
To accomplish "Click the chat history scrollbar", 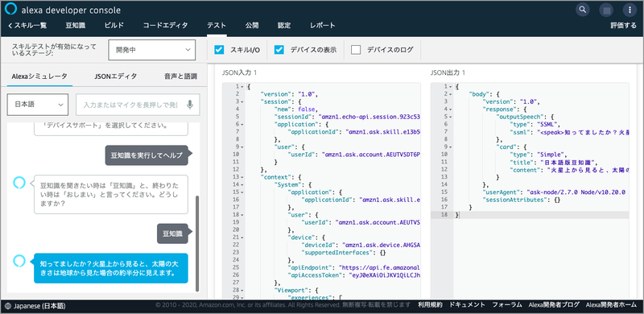I will tap(197, 243).
